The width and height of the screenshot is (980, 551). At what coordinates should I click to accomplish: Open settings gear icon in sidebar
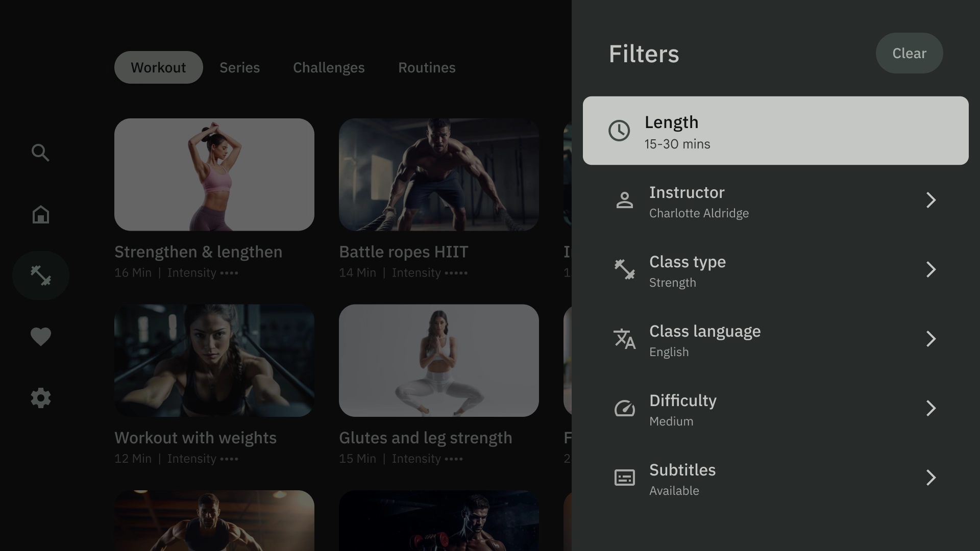40,398
